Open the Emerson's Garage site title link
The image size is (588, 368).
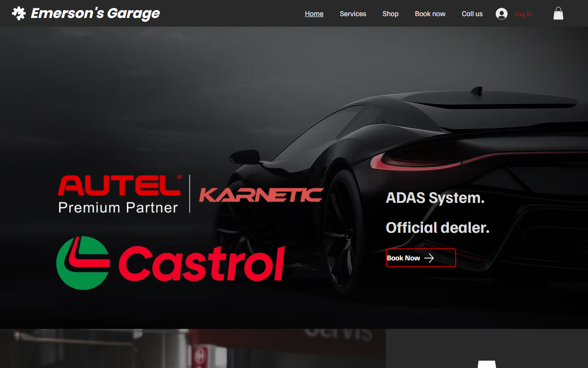pyautogui.click(x=95, y=13)
